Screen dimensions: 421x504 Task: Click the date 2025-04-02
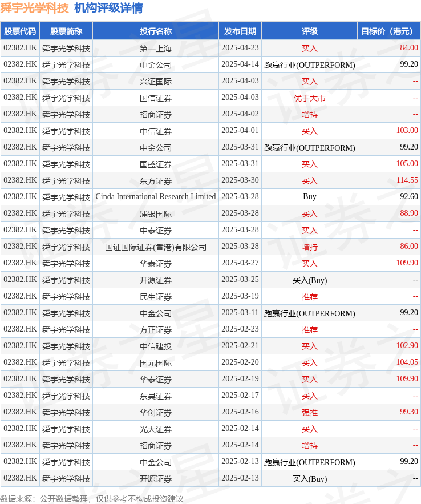[x=240, y=114]
